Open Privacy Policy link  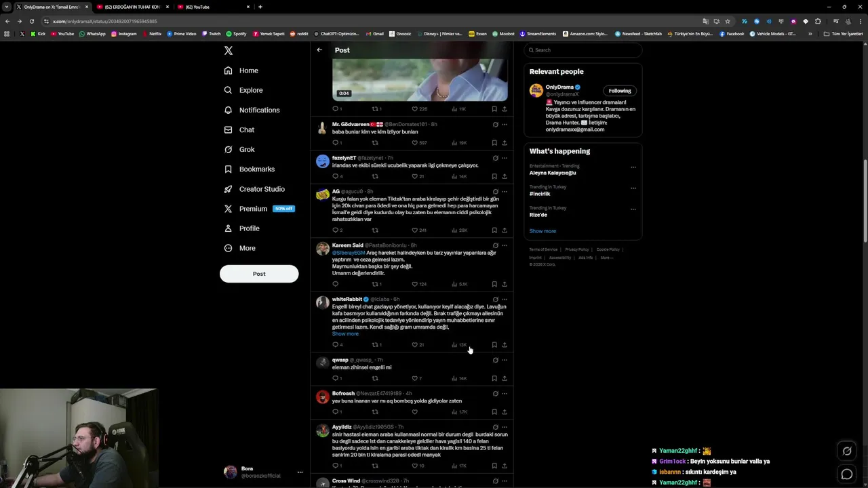point(577,249)
